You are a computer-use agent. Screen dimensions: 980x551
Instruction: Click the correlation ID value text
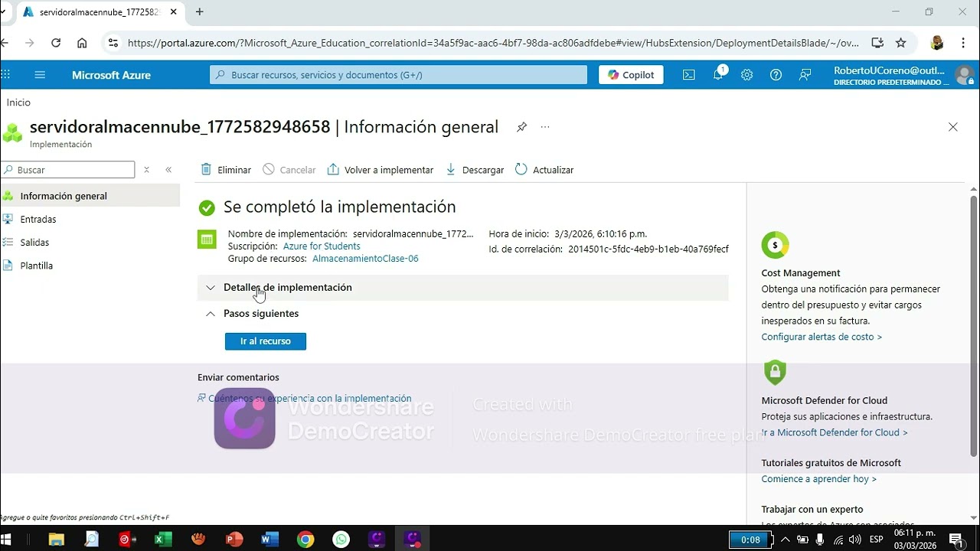pos(648,249)
